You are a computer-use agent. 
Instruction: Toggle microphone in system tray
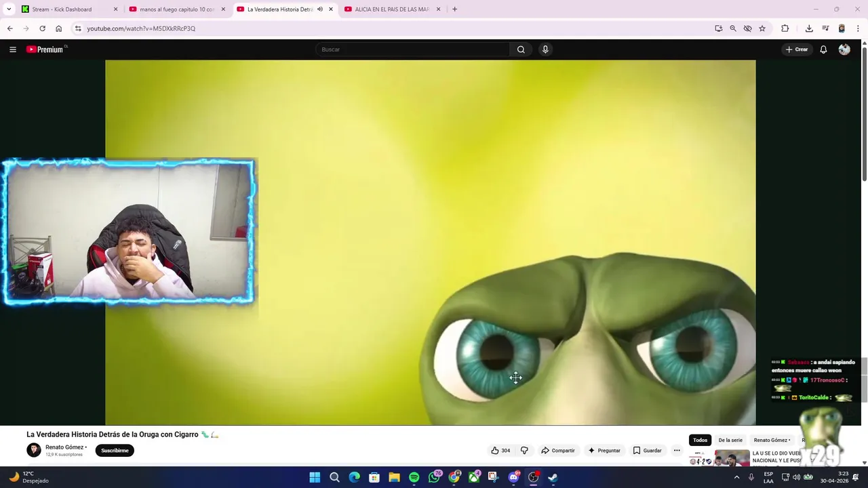(x=751, y=477)
